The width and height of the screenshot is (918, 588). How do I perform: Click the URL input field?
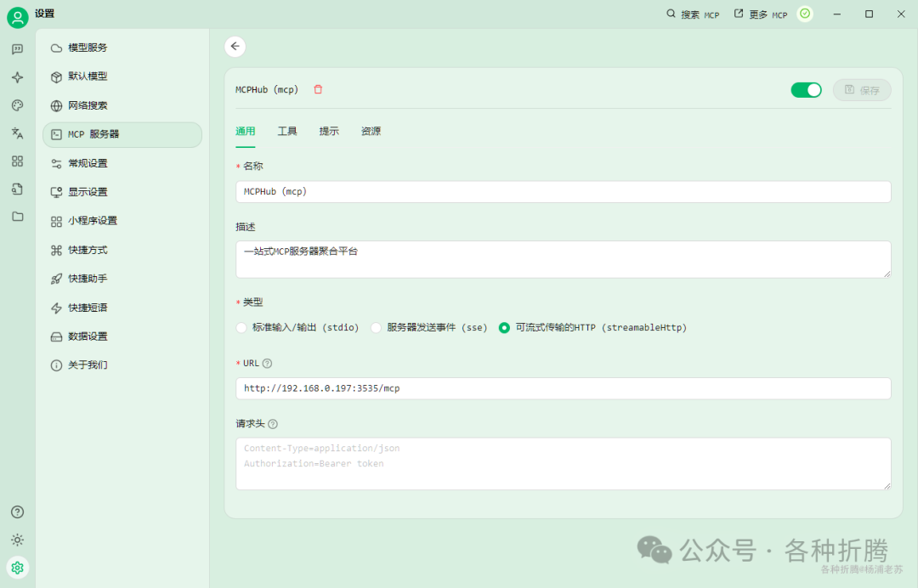coord(563,388)
